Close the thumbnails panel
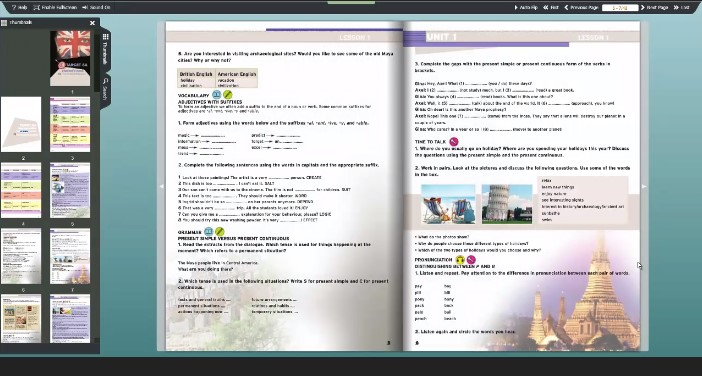The height and width of the screenshot is (376, 702). (92, 23)
